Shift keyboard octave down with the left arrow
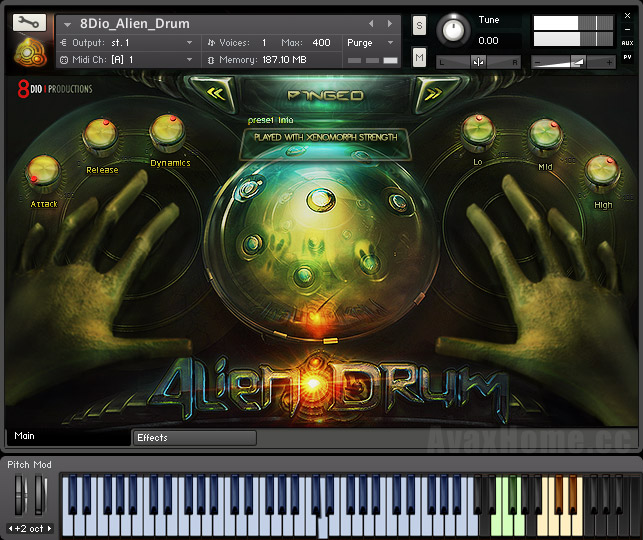 coord(11,529)
